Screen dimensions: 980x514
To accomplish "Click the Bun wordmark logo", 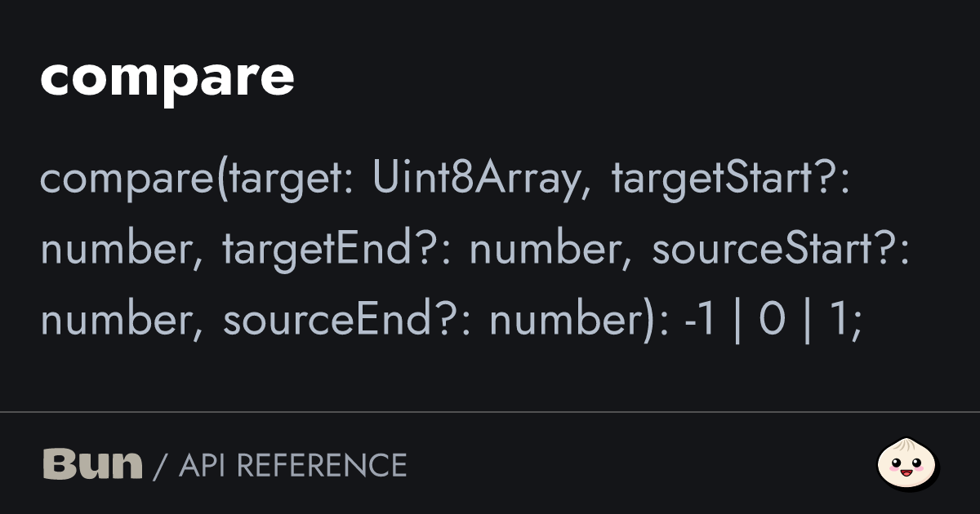I will click(x=92, y=464).
